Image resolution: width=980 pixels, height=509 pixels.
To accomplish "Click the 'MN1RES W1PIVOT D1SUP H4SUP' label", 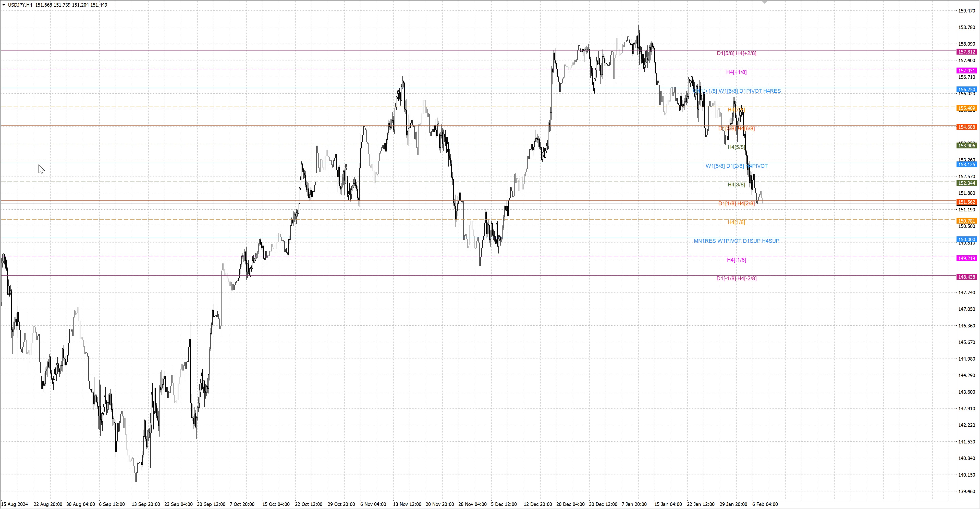I will tap(736, 241).
